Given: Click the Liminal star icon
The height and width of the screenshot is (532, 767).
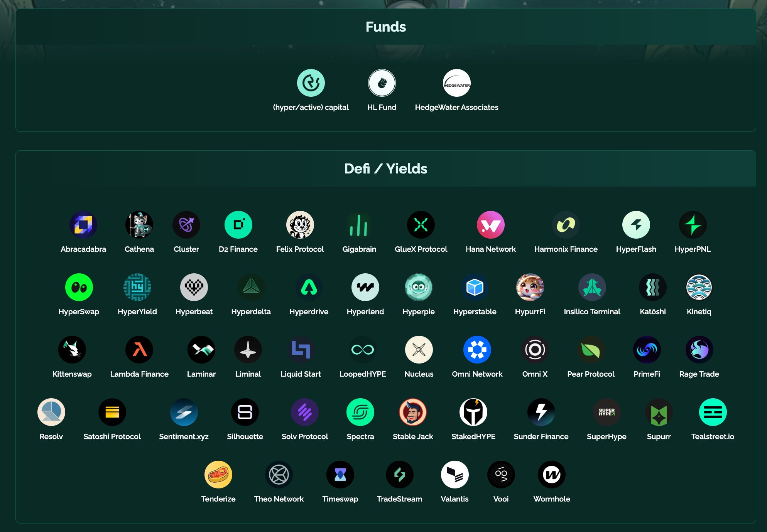Looking at the screenshot, I should pos(248,350).
